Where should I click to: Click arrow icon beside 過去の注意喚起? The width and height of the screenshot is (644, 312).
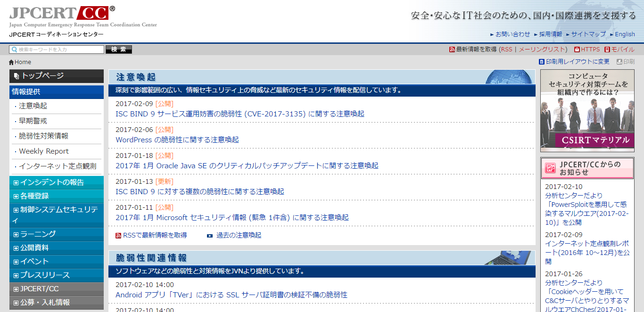pyautogui.click(x=210, y=236)
